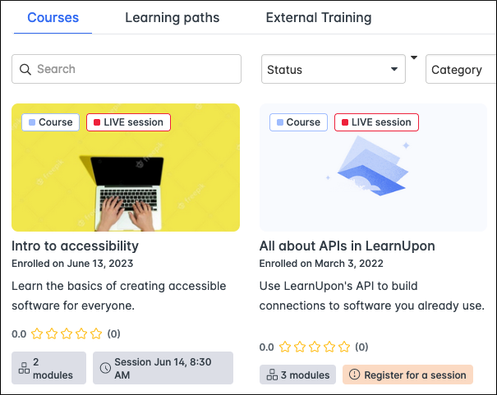This screenshot has width=497, height=395.
Task: Click LIVE session badge on Intro to accessibility
Action: click(129, 122)
